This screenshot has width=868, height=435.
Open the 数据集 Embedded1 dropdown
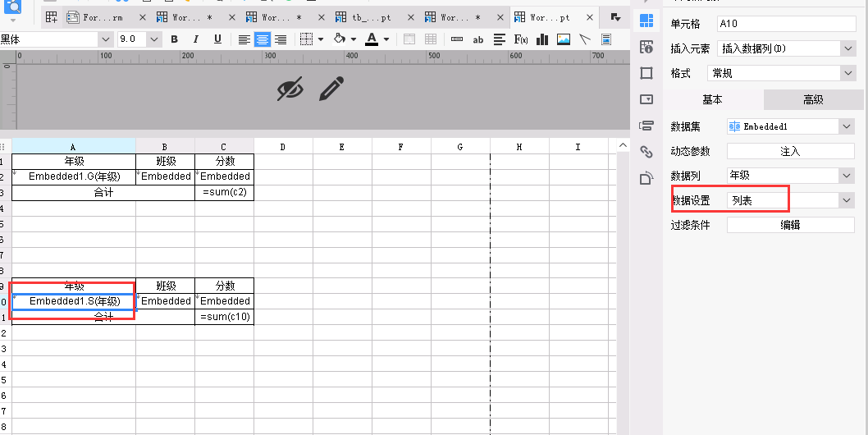click(791, 126)
